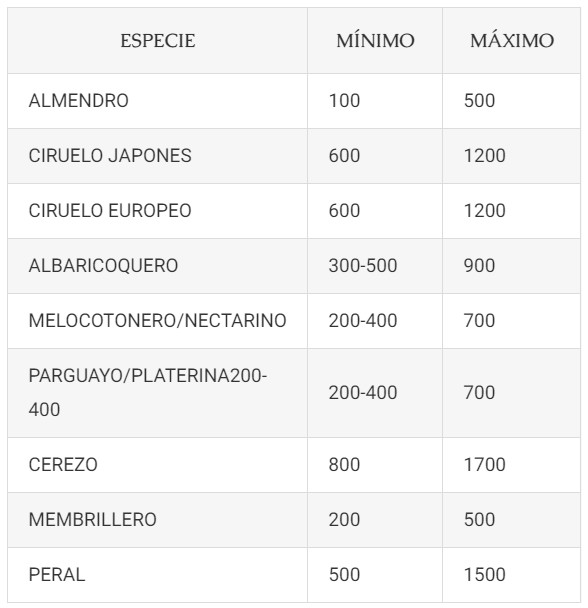Image resolution: width=588 pixels, height=608 pixels.
Task: Click MEMBRILLERO minimum value 200
Action: 344,520
